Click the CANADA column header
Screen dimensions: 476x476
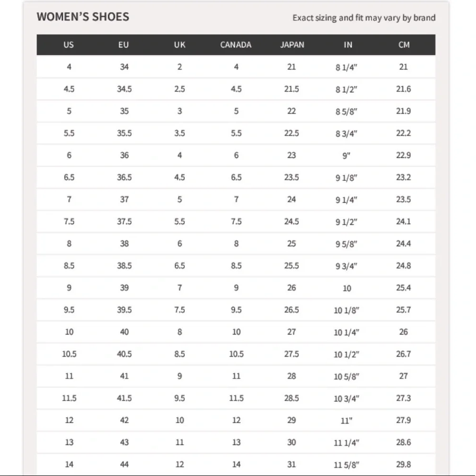tap(236, 45)
